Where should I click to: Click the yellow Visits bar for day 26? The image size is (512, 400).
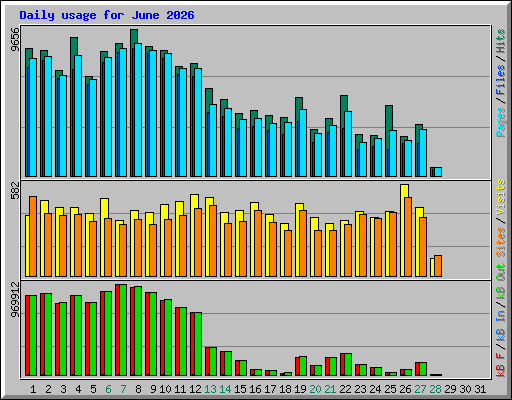pos(404,191)
